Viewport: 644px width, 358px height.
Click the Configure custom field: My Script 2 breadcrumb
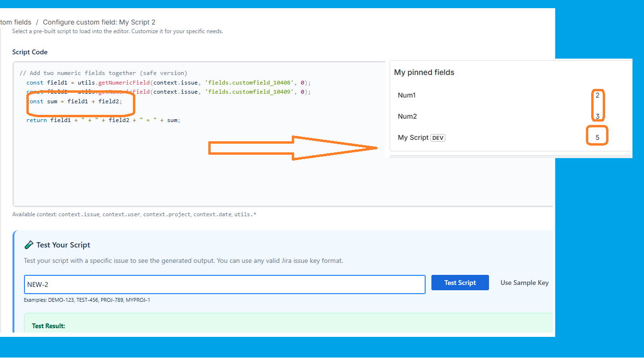coord(99,22)
